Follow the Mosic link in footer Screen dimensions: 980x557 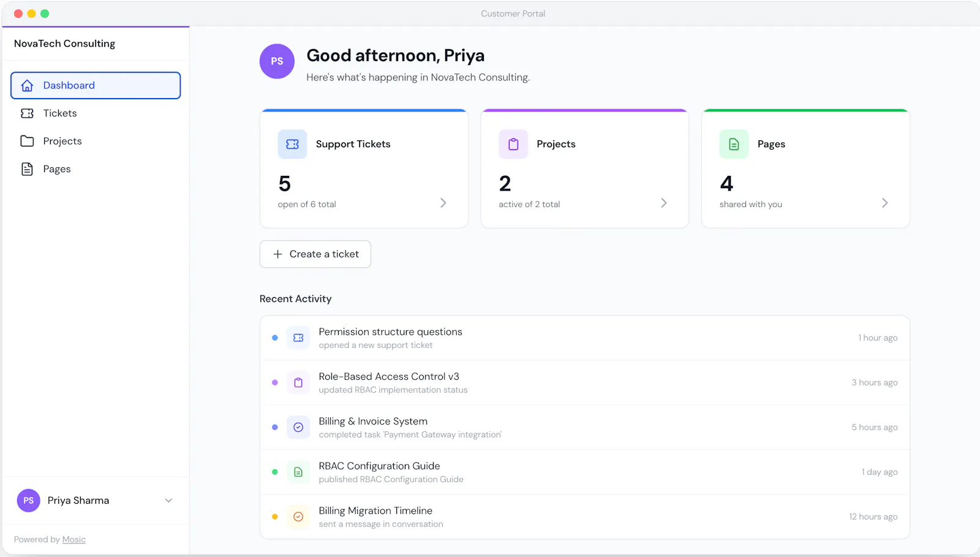pyautogui.click(x=74, y=540)
